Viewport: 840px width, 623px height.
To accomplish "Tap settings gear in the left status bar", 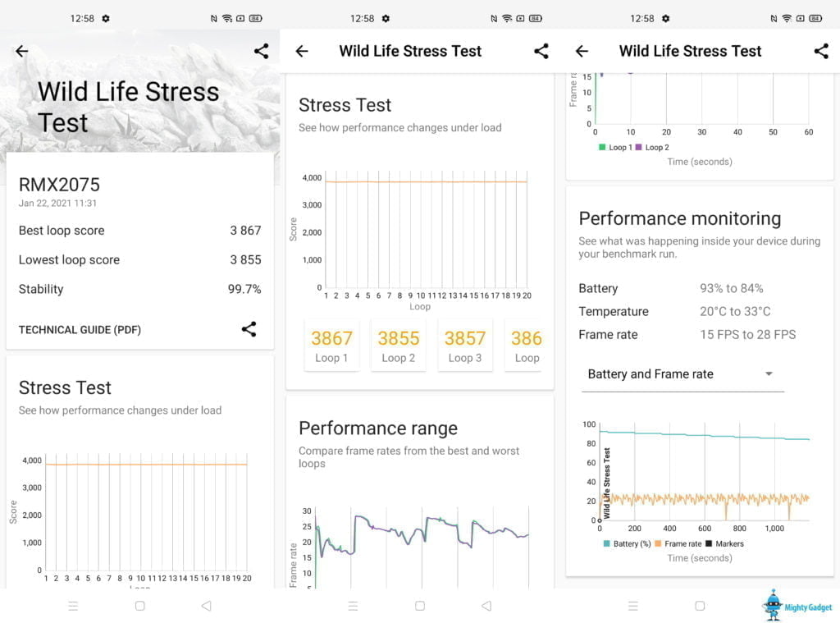I will click(106, 18).
